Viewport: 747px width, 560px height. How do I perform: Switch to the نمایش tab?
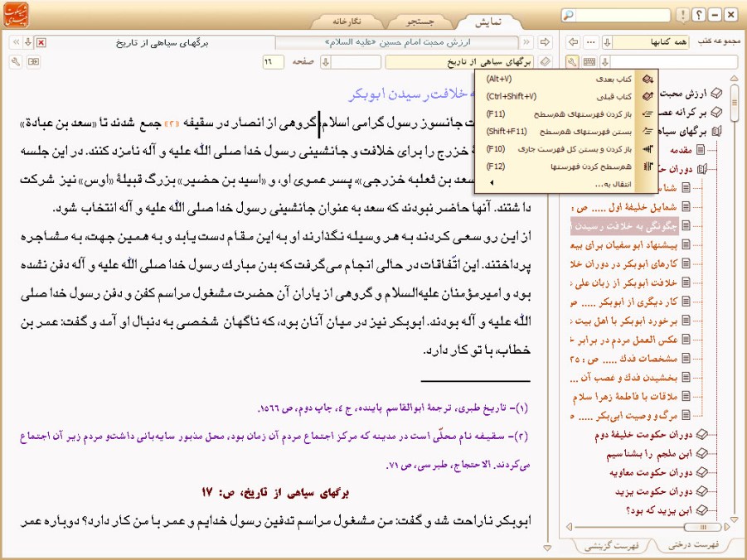pos(487,22)
